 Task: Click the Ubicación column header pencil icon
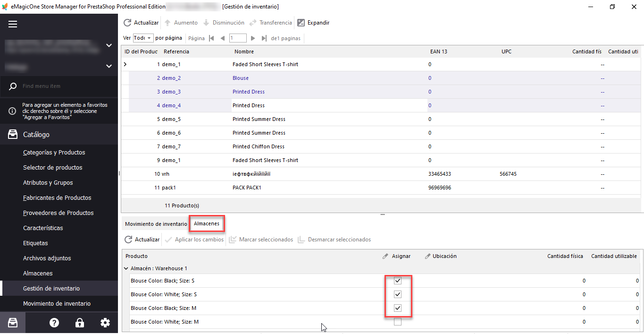tap(428, 256)
